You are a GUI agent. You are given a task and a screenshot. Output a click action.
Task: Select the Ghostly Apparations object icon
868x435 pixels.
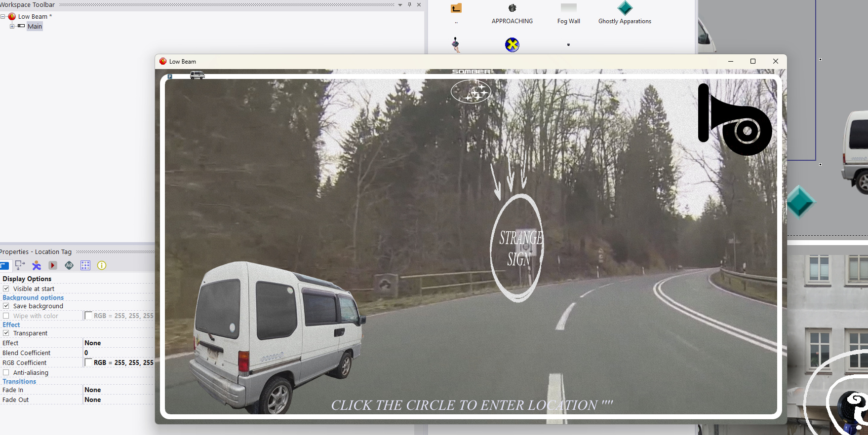[625, 8]
